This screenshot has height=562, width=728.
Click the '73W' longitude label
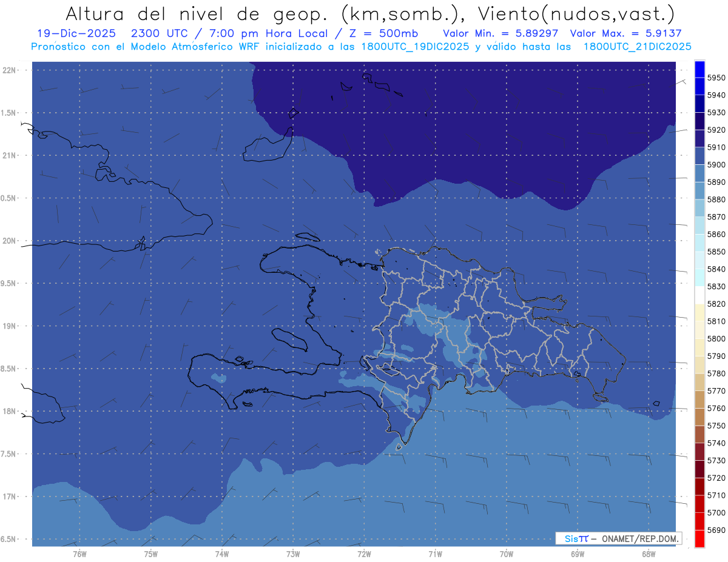pos(293,554)
